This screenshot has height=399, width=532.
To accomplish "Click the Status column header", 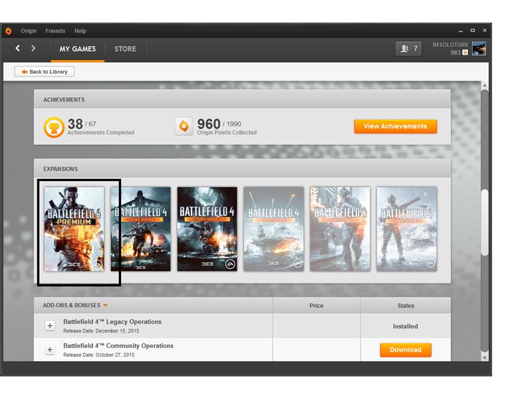I will (x=406, y=305).
